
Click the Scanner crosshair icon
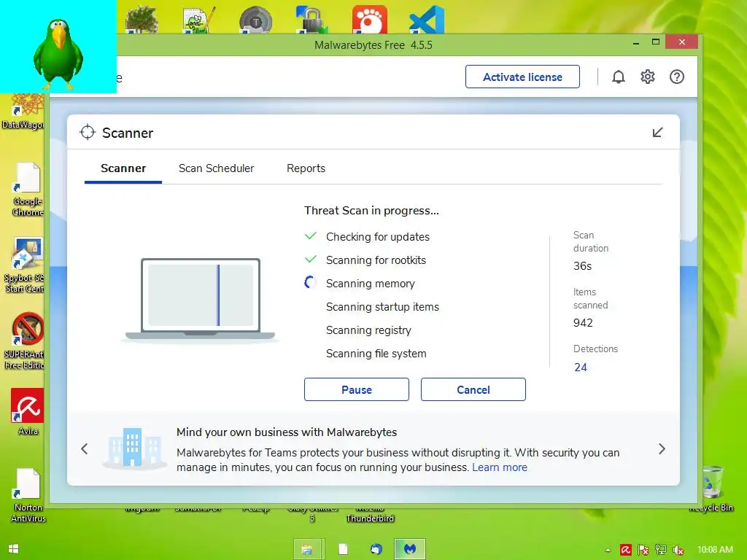[x=88, y=133]
